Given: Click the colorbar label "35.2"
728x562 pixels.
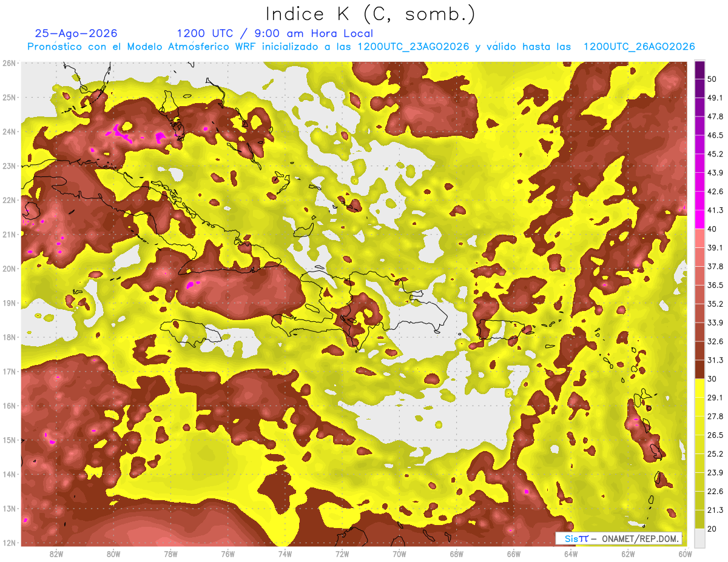Looking at the screenshot, I should pyautogui.click(x=715, y=304).
